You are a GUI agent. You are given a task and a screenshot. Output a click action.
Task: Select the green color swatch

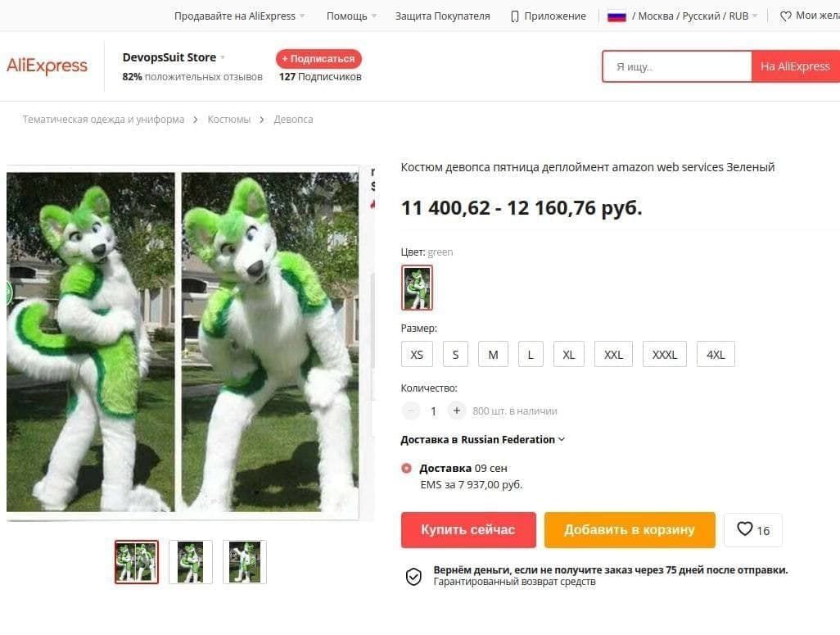[x=417, y=288]
